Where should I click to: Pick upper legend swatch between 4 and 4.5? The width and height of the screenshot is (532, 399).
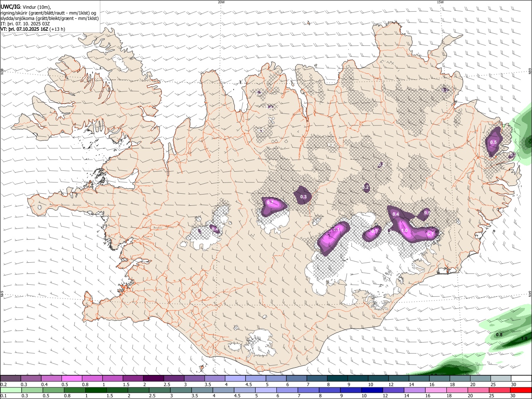point(235,378)
